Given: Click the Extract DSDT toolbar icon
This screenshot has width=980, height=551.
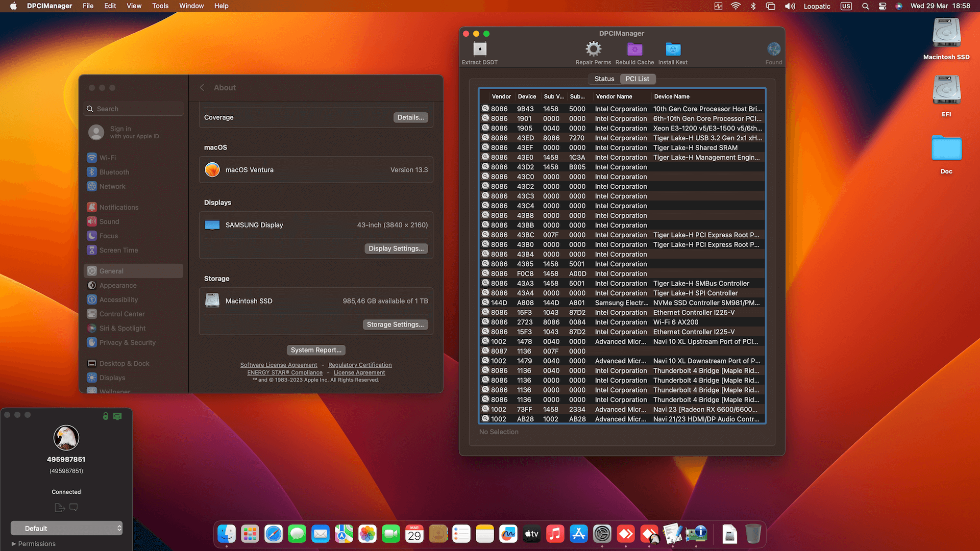Looking at the screenshot, I should tap(479, 49).
